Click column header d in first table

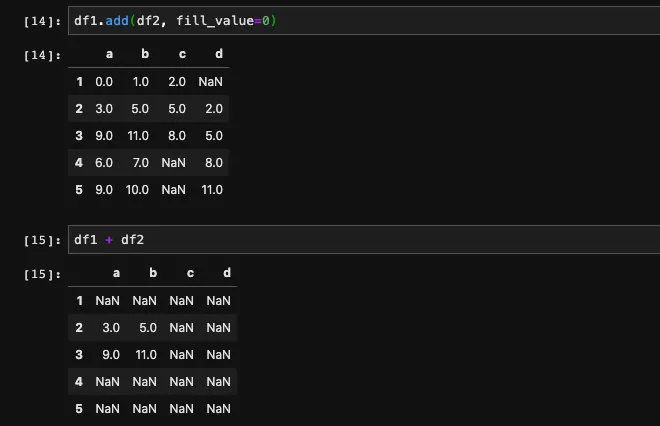[219, 54]
